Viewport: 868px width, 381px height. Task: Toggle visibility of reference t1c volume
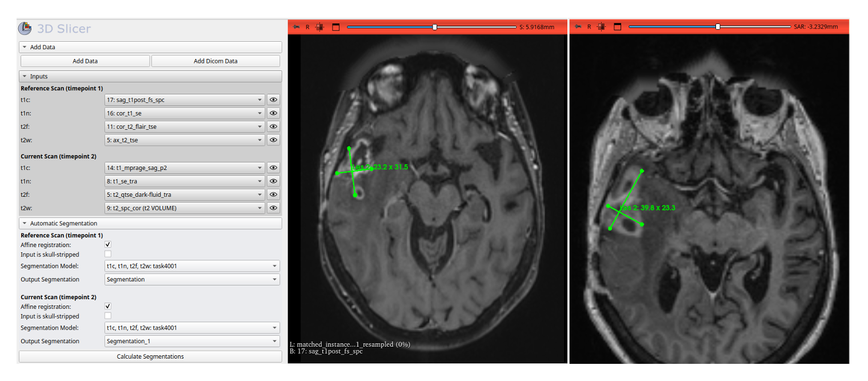point(273,100)
